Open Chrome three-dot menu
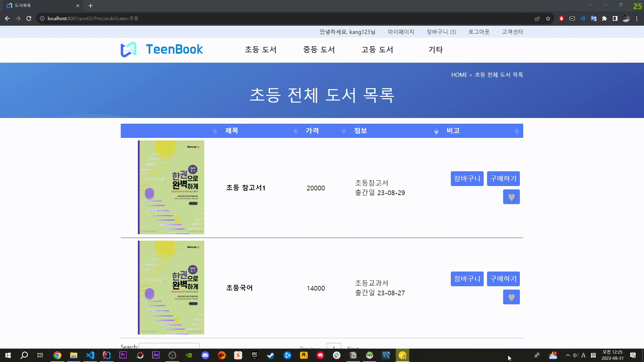This screenshot has width=644, height=362. pyautogui.click(x=637, y=18)
